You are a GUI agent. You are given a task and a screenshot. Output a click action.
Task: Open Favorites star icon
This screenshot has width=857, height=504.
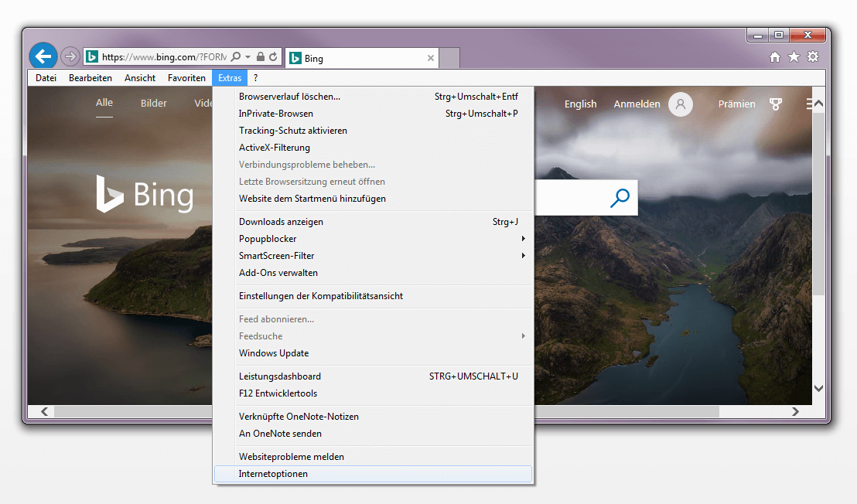click(x=794, y=56)
